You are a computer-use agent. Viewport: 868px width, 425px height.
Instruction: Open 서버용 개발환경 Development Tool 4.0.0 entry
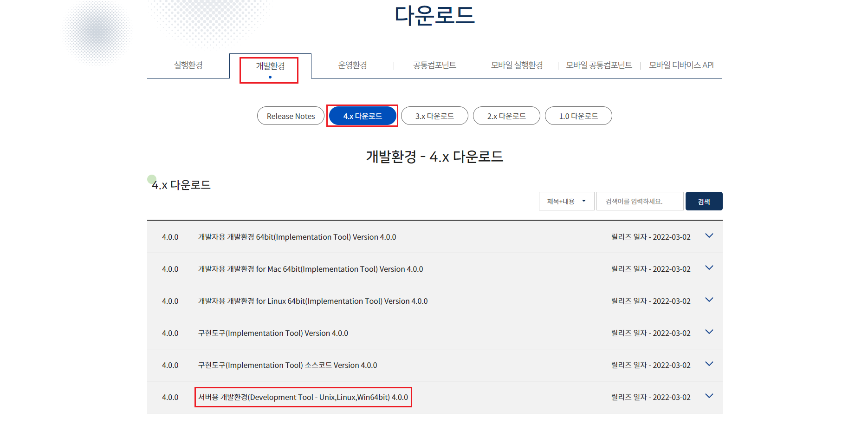click(303, 397)
